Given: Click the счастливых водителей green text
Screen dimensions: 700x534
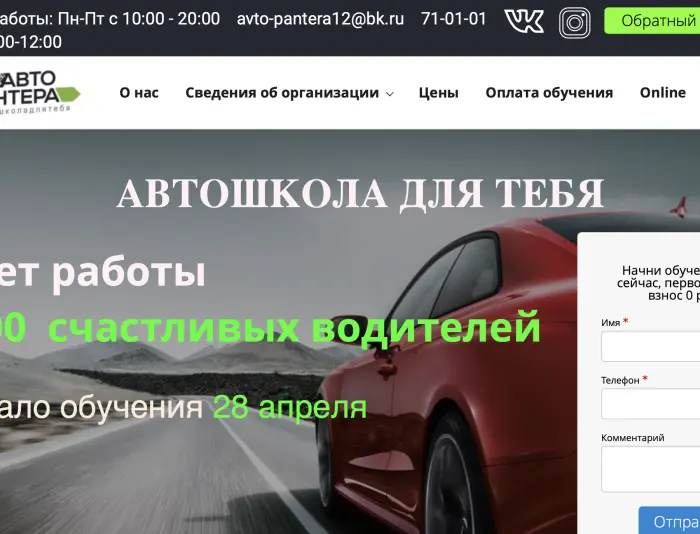Looking at the screenshot, I should [294, 328].
